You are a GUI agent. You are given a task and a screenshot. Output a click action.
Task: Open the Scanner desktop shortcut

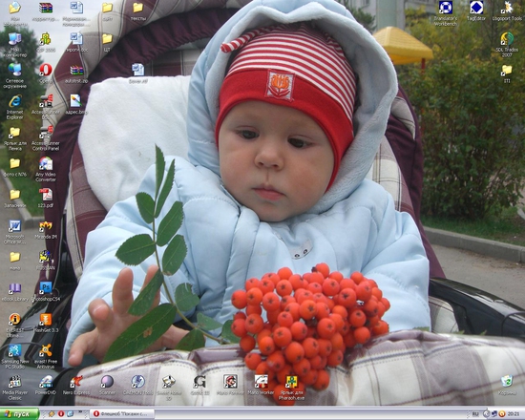pyautogui.click(x=107, y=382)
